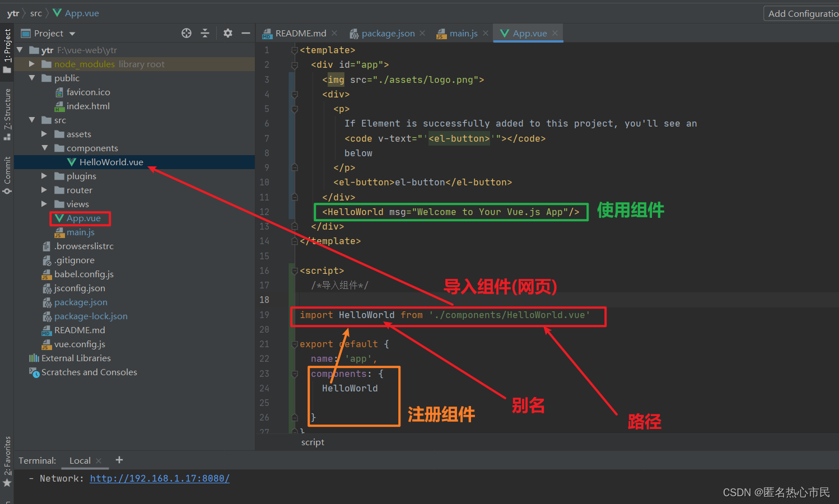Switch to the package.json tab

[388, 34]
